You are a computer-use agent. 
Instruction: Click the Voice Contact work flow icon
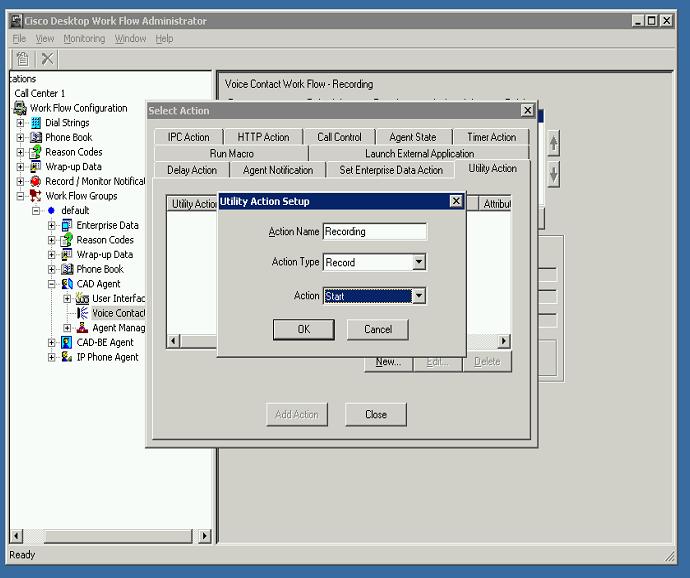click(83, 313)
